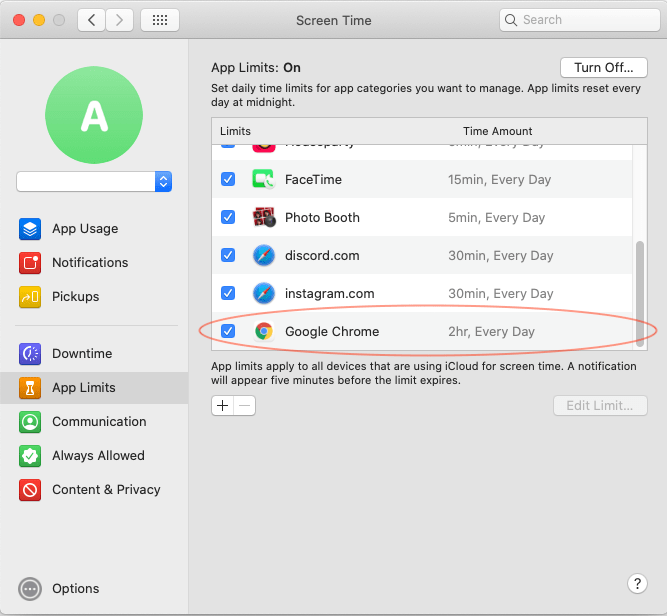Screen dimensions: 667x616
Task: Click the FaceTime app icon
Action: pos(264,179)
